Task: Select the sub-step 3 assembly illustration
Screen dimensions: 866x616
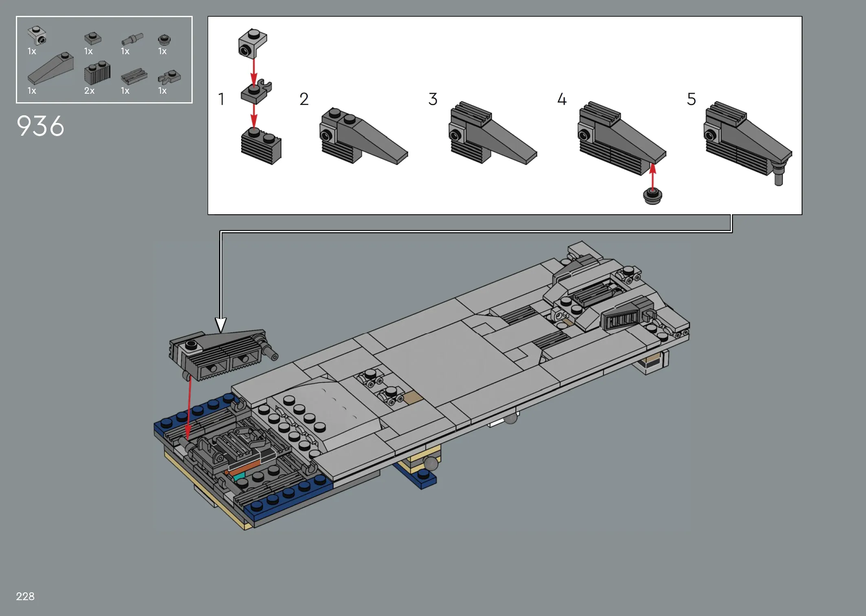Action: (x=492, y=133)
